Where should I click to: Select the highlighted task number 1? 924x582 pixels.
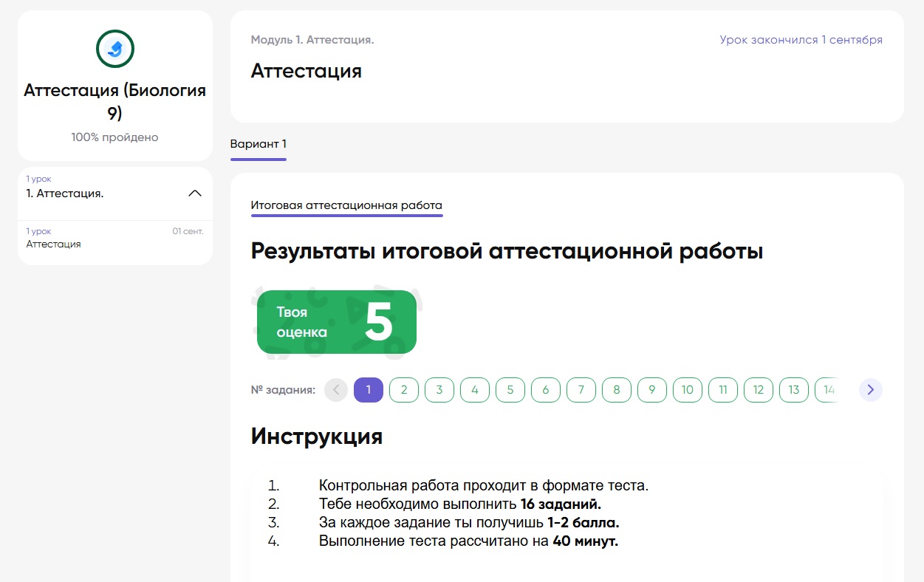coord(369,389)
